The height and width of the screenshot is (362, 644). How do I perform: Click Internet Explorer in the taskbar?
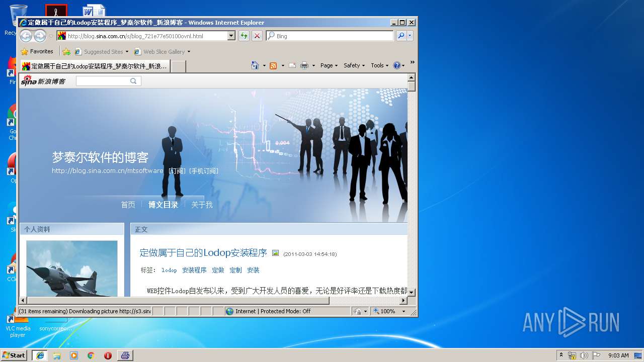coord(40,355)
